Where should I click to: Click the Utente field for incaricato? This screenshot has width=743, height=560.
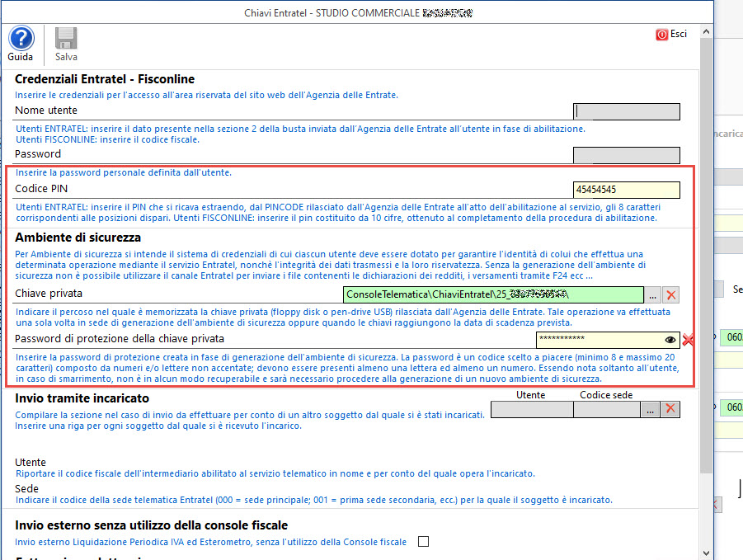pos(532,409)
